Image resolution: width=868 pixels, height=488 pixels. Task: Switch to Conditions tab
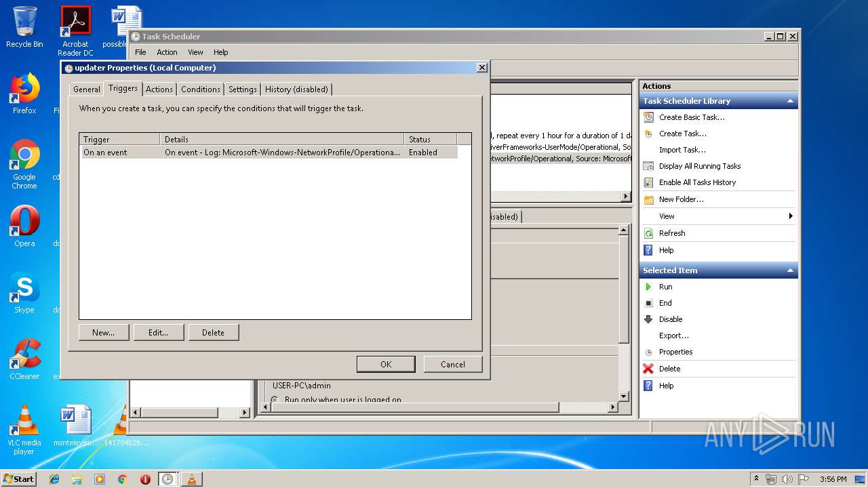pos(201,89)
